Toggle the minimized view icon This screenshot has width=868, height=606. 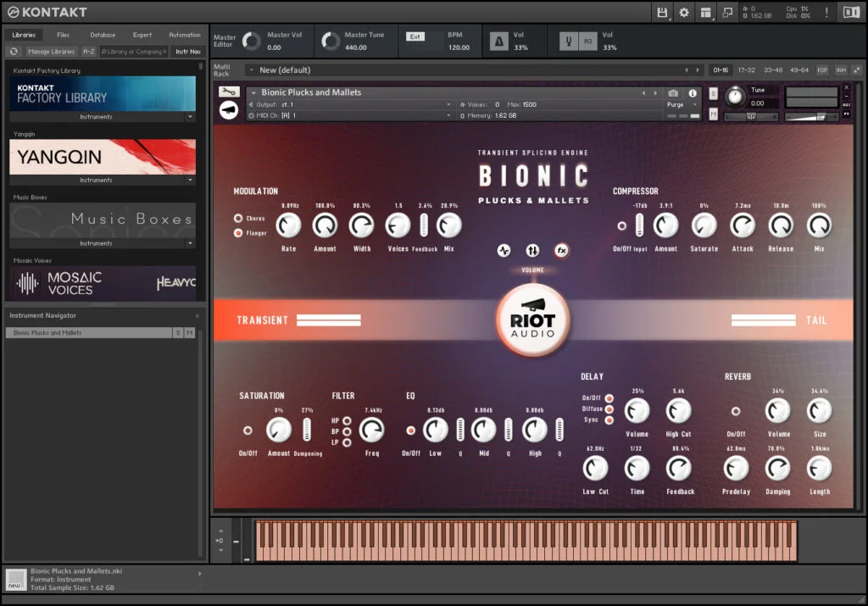pos(727,12)
